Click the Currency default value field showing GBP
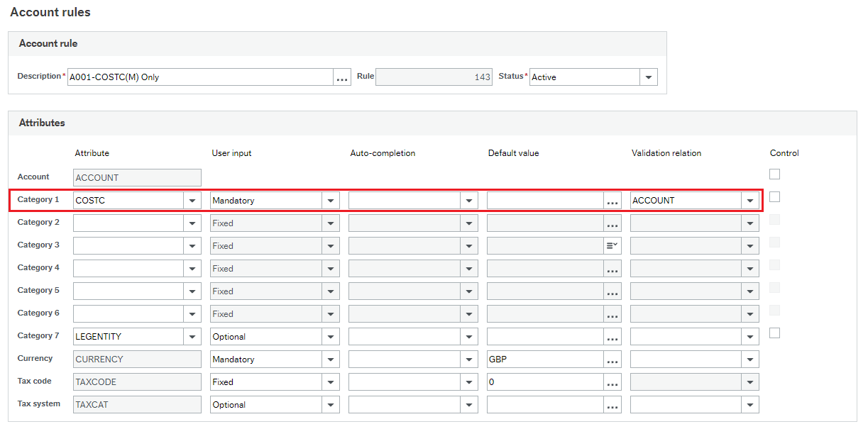This screenshot has width=868, height=429. pyautogui.click(x=546, y=359)
